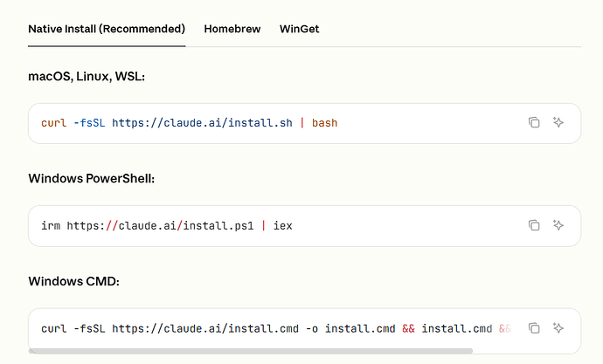
Task: Switch to the WinGet tab
Action: pyautogui.click(x=299, y=29)
